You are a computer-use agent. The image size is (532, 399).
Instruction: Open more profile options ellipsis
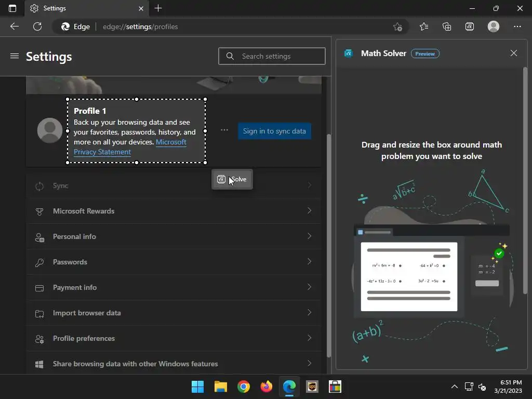tap(224, 130)
